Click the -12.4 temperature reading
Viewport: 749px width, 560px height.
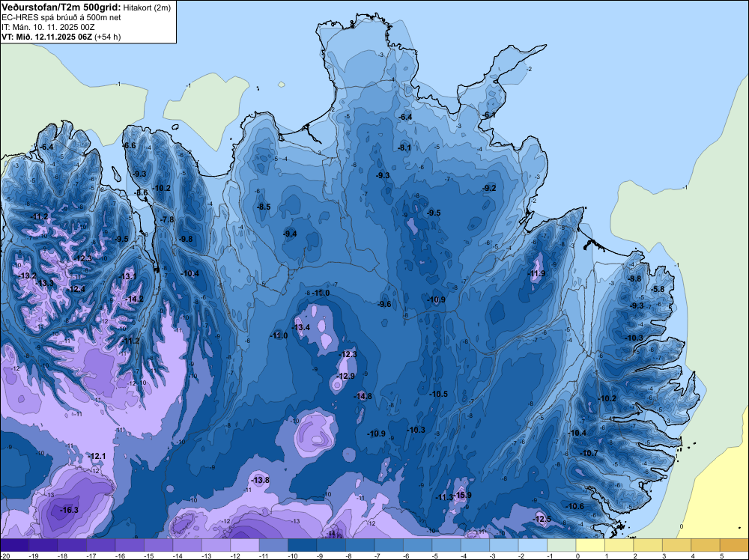(76, 289)
